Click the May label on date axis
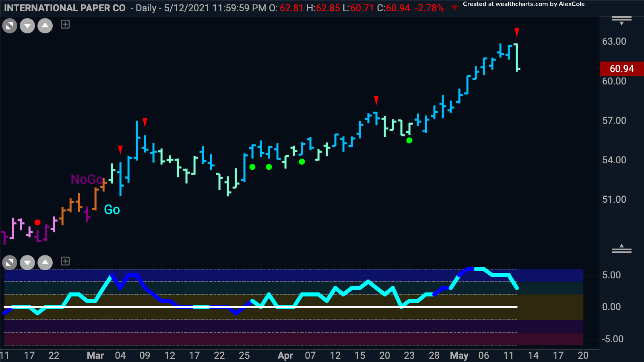The height and width of the screenshot is (362, 644). click(x=459, y=356)
